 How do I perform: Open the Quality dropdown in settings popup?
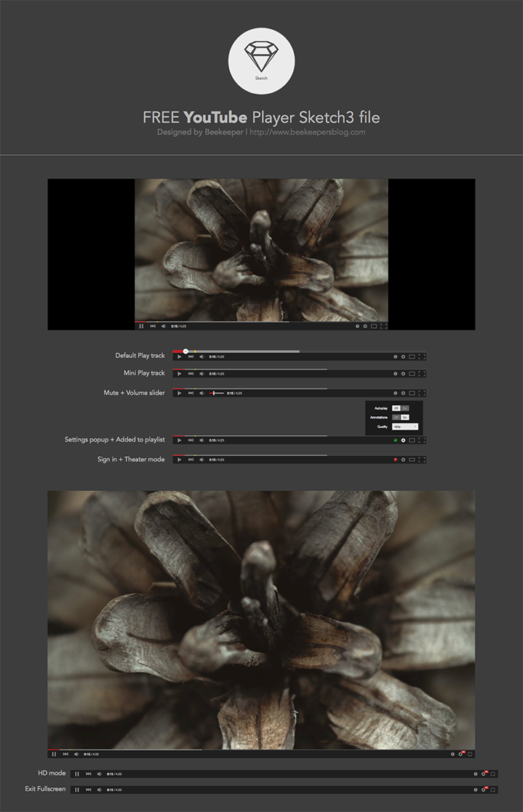(405, 427)
